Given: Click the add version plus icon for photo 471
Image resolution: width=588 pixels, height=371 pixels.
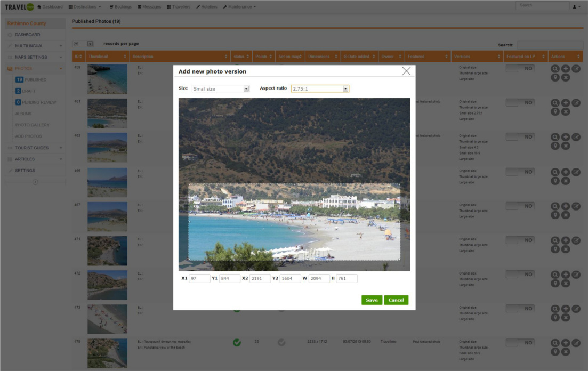Looking at the screenshot, I should coord(566,240).
